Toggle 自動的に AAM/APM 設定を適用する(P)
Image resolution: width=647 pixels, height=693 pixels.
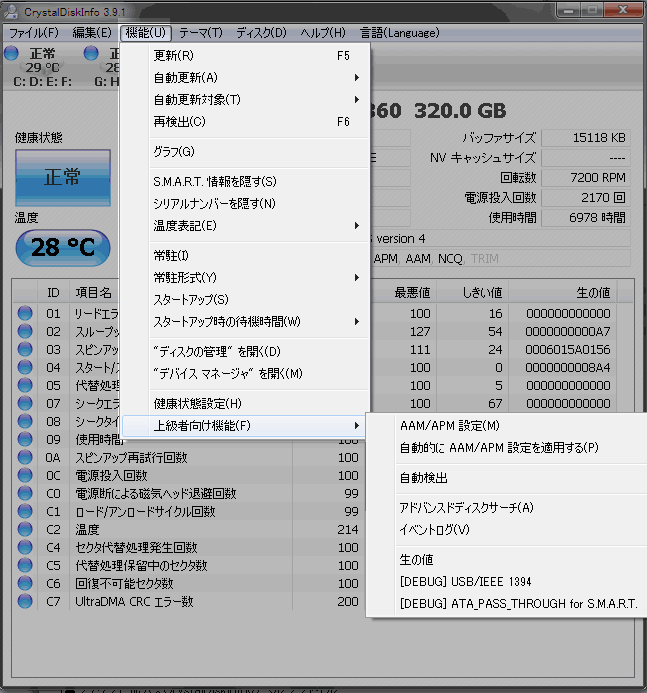(507, 448)
